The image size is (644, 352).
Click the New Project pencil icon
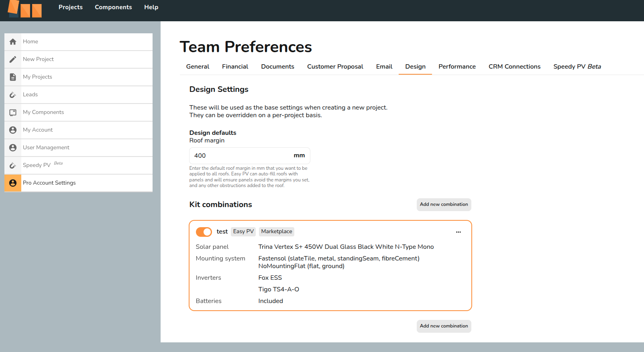click(x=13, y=59)
